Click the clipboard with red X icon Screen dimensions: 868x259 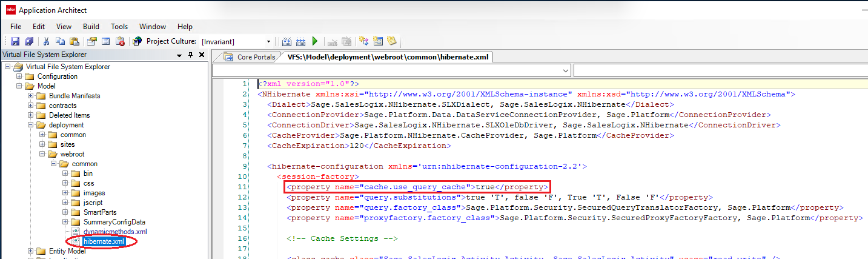coord(120,41)
